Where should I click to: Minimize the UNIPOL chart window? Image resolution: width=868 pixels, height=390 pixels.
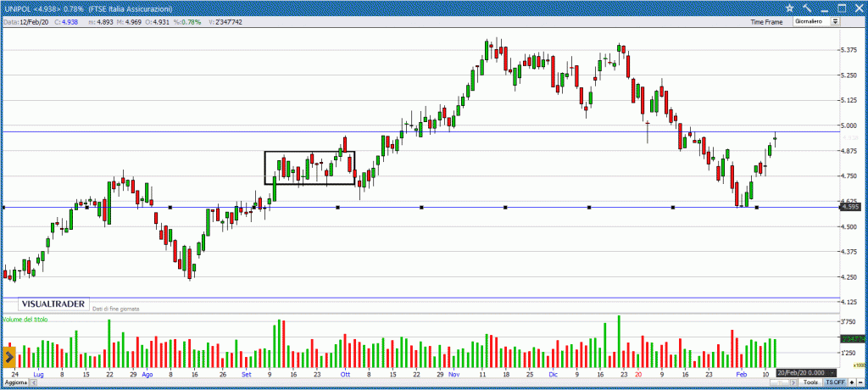point(824,9)
